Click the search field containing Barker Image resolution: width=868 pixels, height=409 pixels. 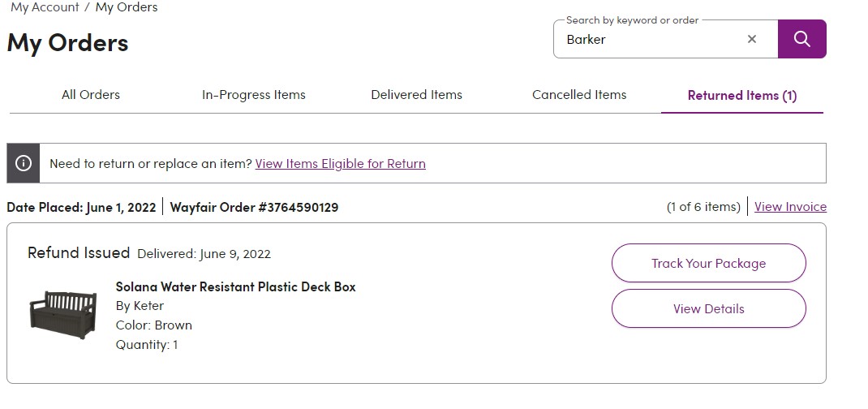653,39
